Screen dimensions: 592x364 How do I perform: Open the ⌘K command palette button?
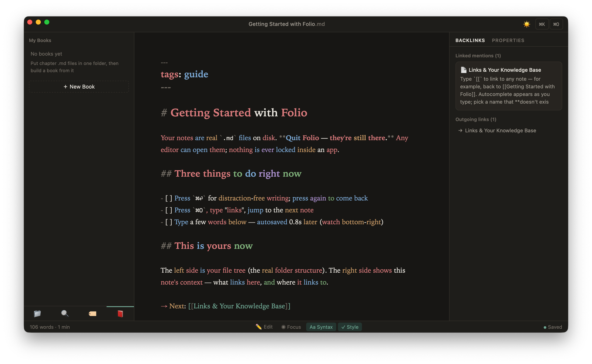542,24
